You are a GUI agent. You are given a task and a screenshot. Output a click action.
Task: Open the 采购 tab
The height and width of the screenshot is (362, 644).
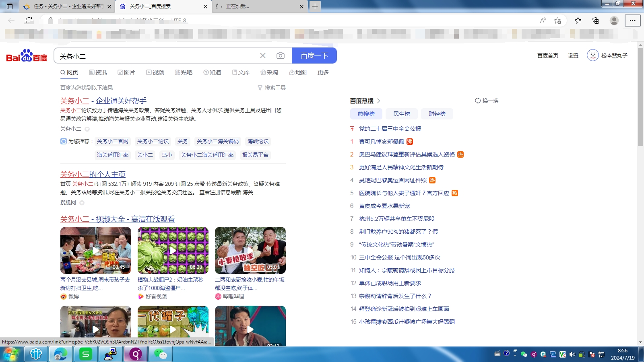click(x=269, y=72)
